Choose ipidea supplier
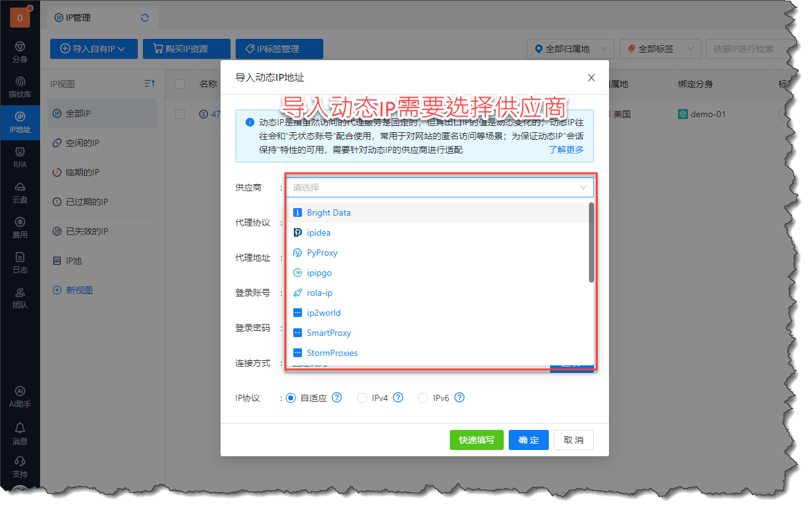Viewport: 812px width, 512px height. point(437,232)
